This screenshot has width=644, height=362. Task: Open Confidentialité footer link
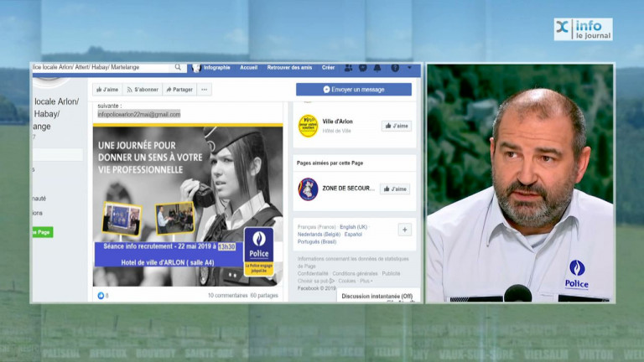pos(313,274)
